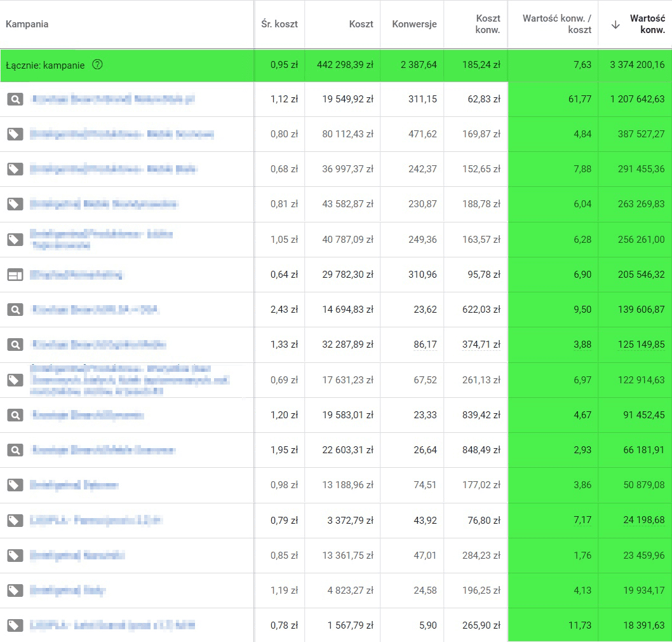Click conversion value 1 207 642,63
Viewport: 672px width, 642px height.
637,99
